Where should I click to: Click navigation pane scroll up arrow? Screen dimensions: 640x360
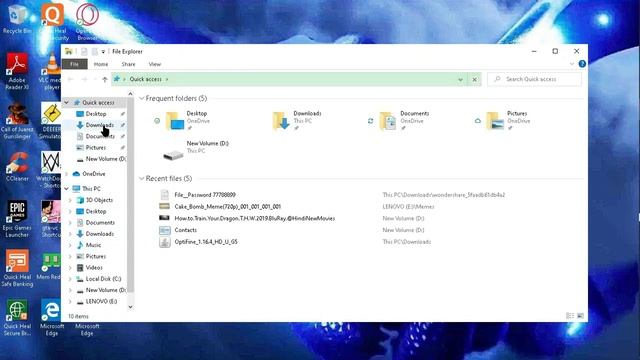pyautogui.click(x=130, y=94)
